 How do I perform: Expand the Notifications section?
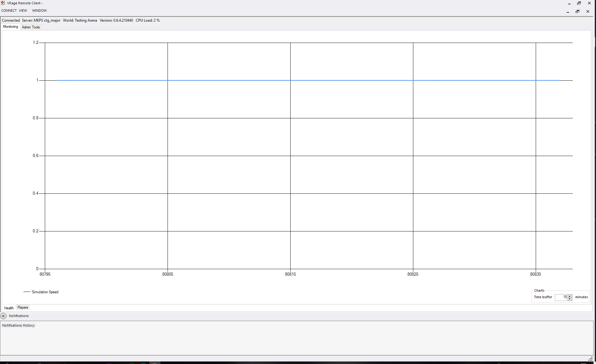pos(4,316)
